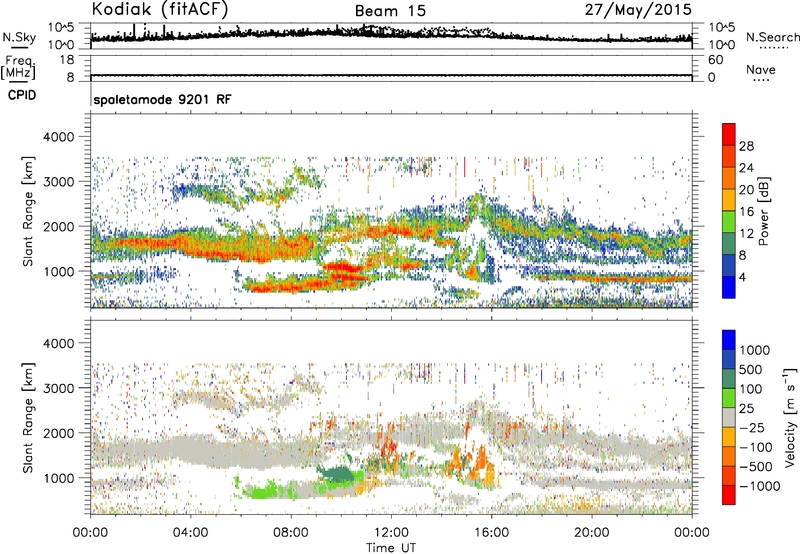Click the 4 dB colorbar tick
This screenshot has width=800, height=554.
tap(742, 277)
